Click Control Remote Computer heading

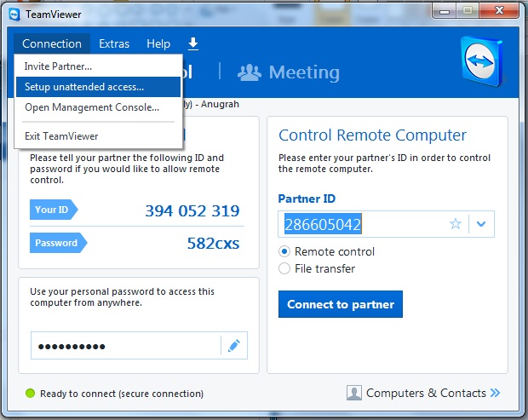372,135
